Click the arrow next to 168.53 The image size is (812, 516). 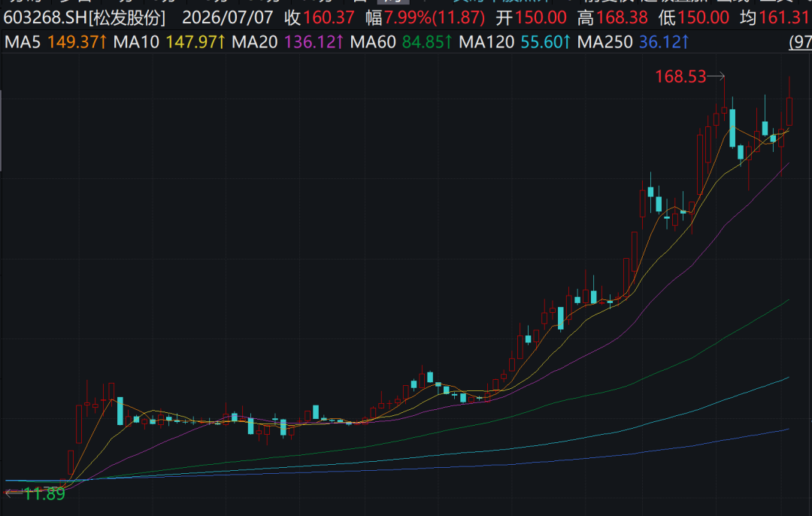[x=717, y=77]
